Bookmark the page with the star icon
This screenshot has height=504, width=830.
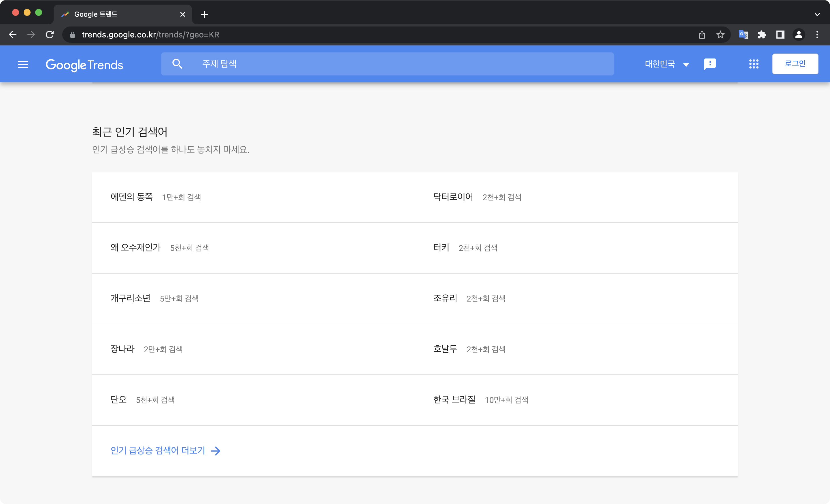720,34
